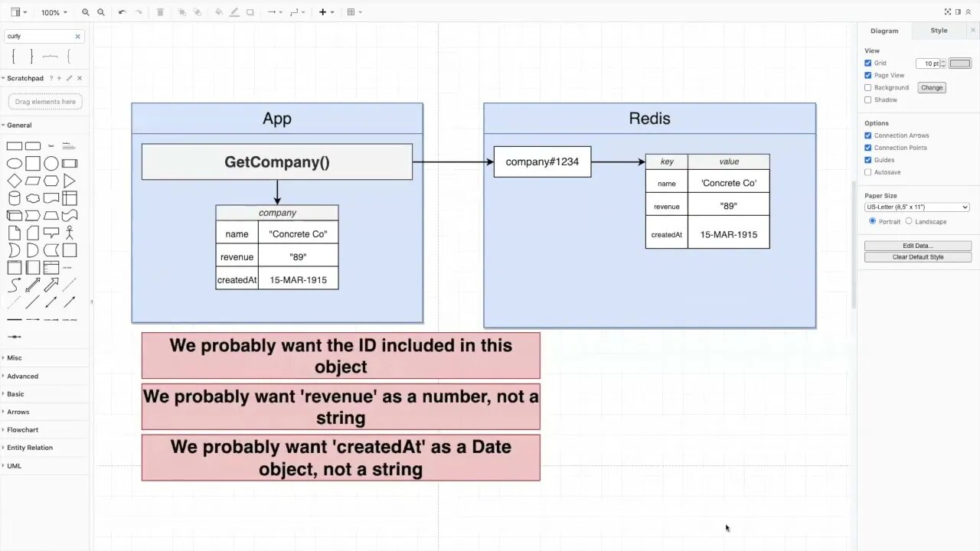This screenshot has width=980, height=551.
Task: Open Scratchpad help question mark
Action: point(51,78)
